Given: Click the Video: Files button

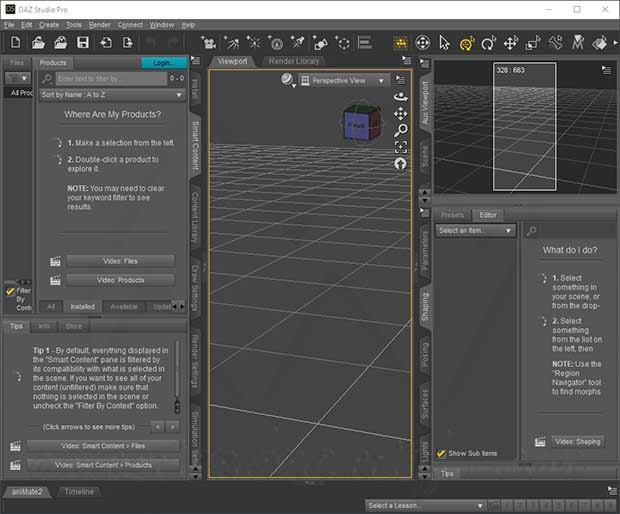Looking at the screenshot, I should click(120, 261).
